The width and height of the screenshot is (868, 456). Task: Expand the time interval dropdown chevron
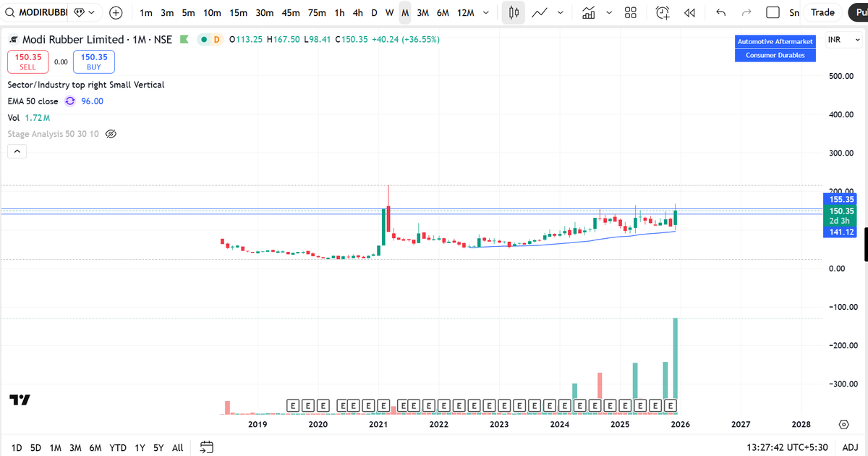pos(485,12)
